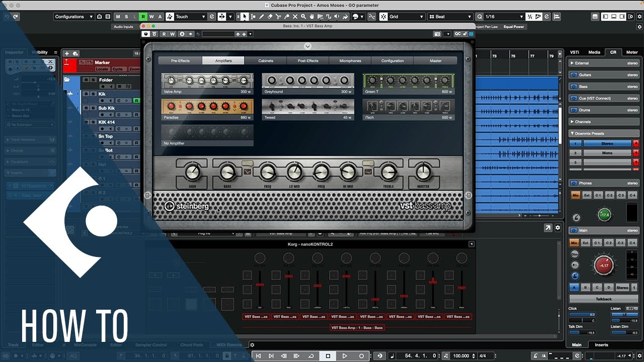Click the Quantize Q icon
The width and height of the screenshot is (644, 362).
pos(479,17)
